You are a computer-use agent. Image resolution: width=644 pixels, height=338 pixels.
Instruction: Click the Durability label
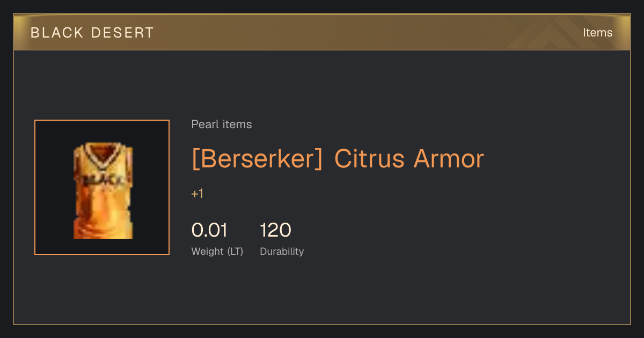point(282,252)
